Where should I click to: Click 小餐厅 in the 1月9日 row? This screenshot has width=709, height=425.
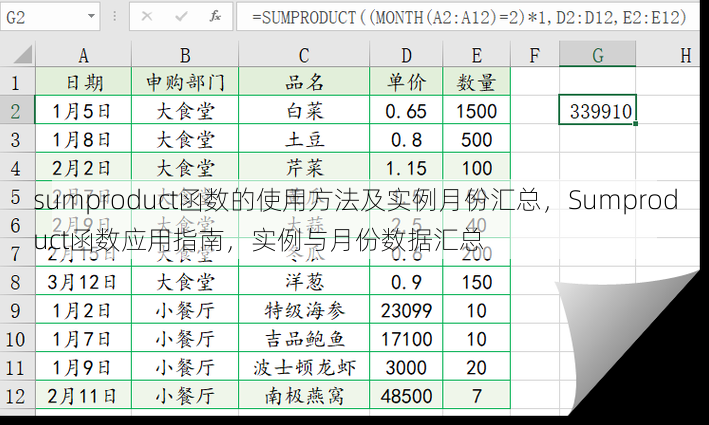[x=185, y=367]
